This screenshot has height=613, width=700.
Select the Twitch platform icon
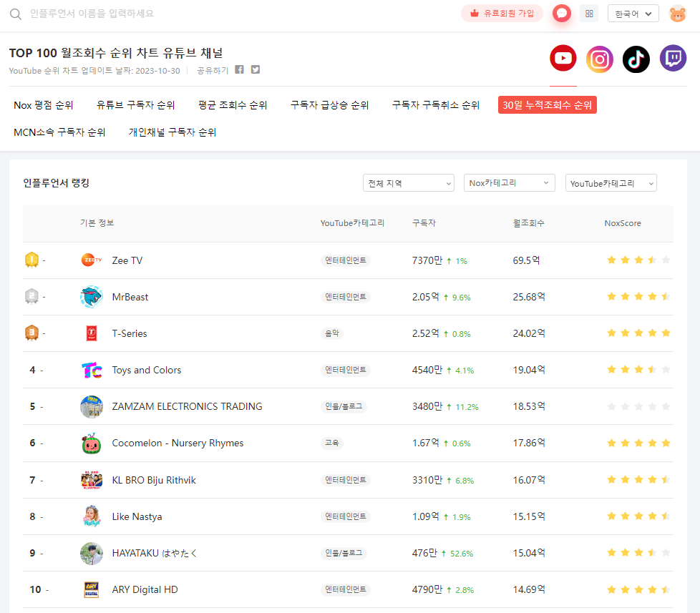point(674,58)
